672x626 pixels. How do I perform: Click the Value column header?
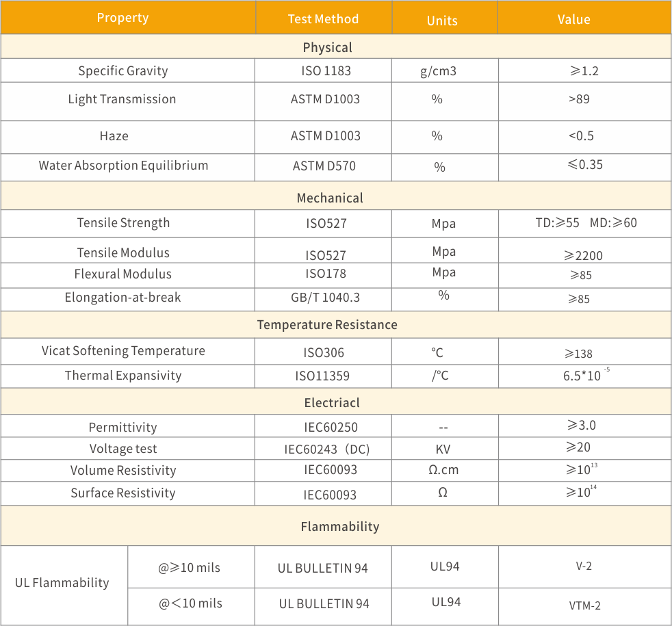[573, 19]
